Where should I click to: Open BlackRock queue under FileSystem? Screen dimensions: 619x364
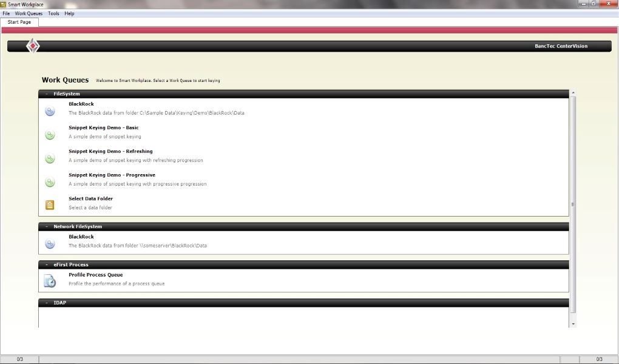tap(81, 104)
